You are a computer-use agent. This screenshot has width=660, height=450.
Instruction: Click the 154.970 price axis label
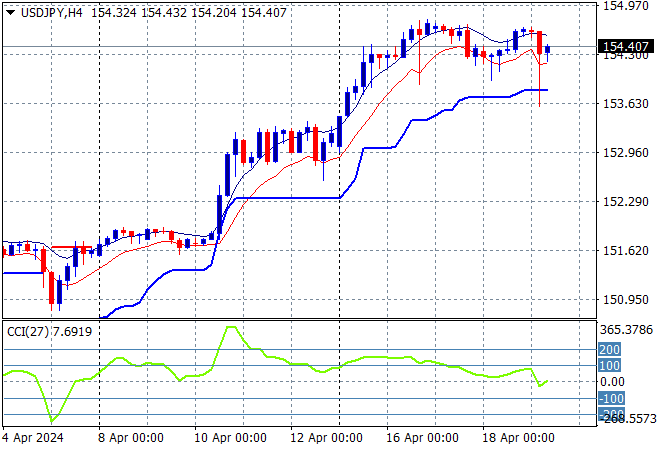626,6
